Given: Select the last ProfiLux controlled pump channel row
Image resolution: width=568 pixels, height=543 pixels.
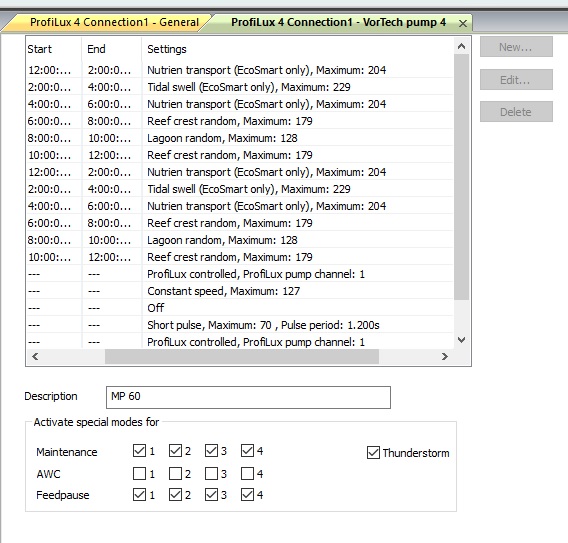Looking at the screenshot, I should (240, 342).
